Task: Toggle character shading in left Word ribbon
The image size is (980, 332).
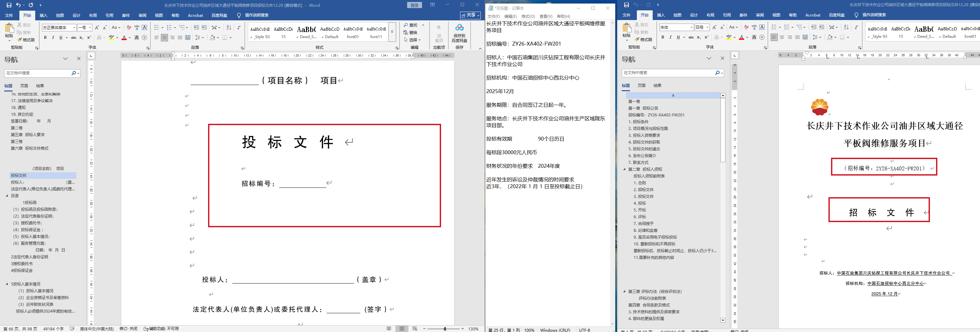Action: [137, 37]
